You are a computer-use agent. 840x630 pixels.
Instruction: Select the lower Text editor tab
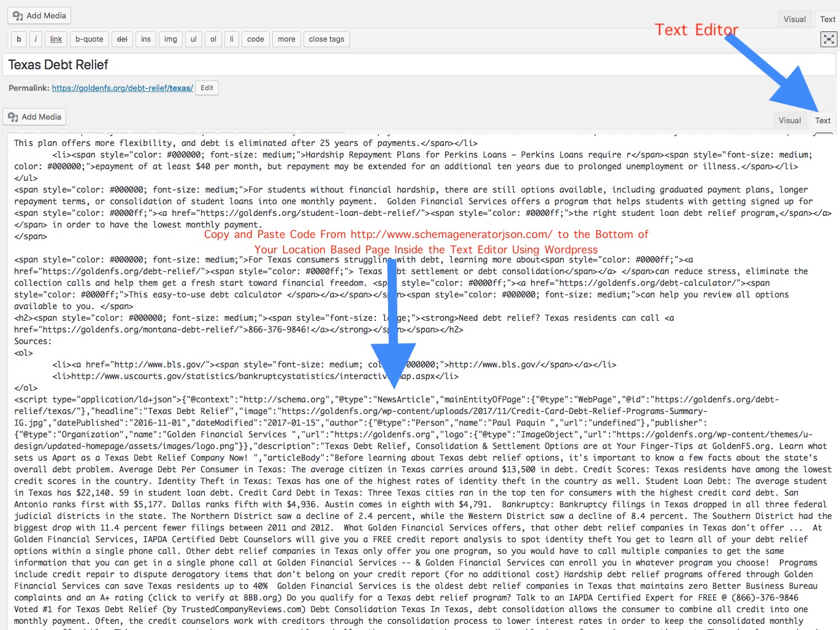click(823, 120)
